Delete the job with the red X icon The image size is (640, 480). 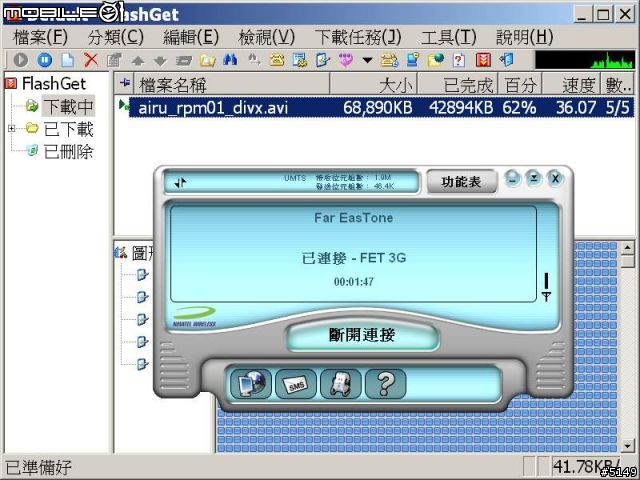pyautogui.click(x=91, y=60)
